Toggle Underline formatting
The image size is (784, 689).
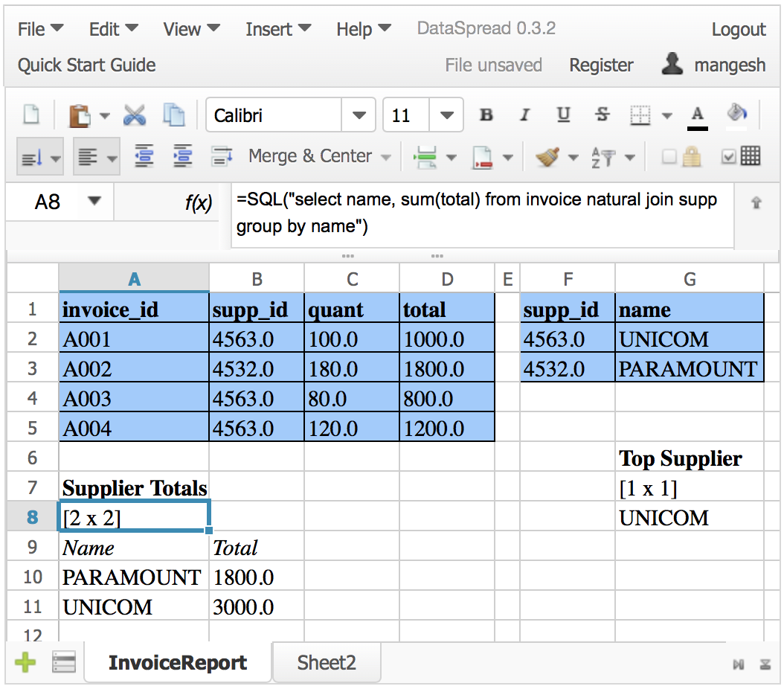563,115
